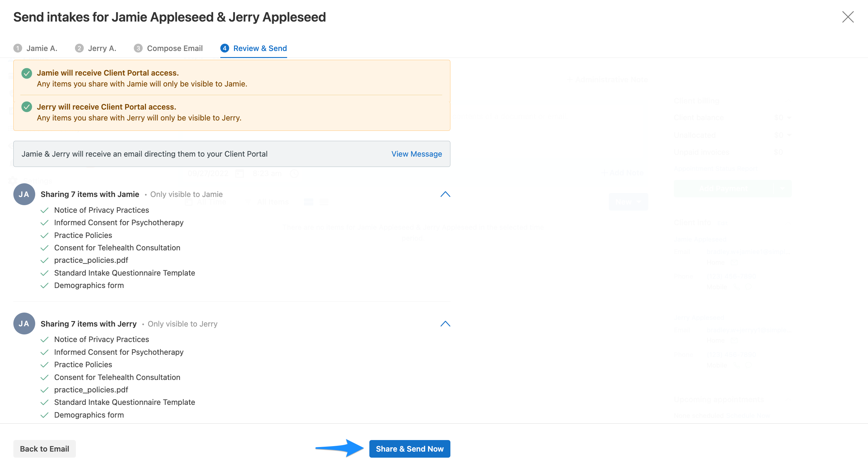Click Sharing 7 items with Jamie heading
This screenshot has height=471, width=868.
click(90, 195)
